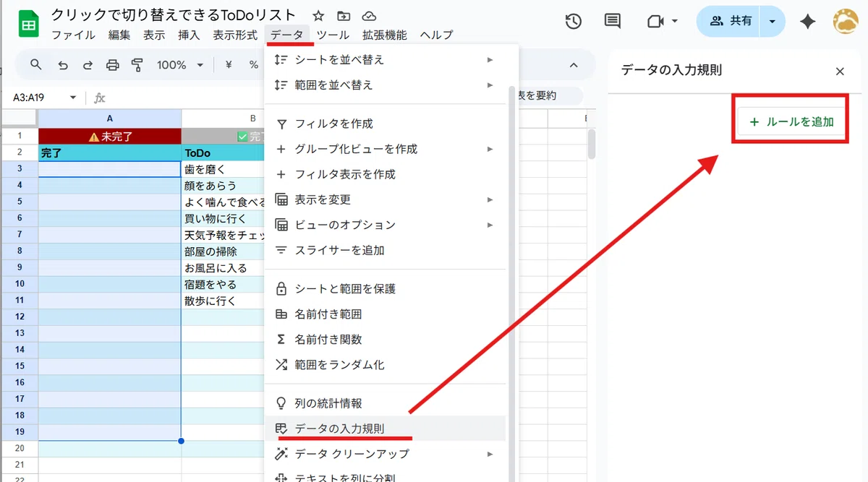Apply yen currency format

[x=229, y=65]
